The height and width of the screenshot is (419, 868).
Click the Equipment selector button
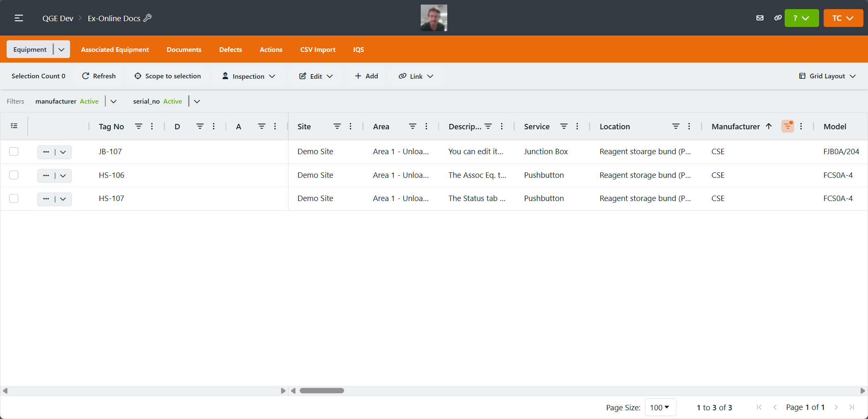pyautogui.click(x=30, y=49)
